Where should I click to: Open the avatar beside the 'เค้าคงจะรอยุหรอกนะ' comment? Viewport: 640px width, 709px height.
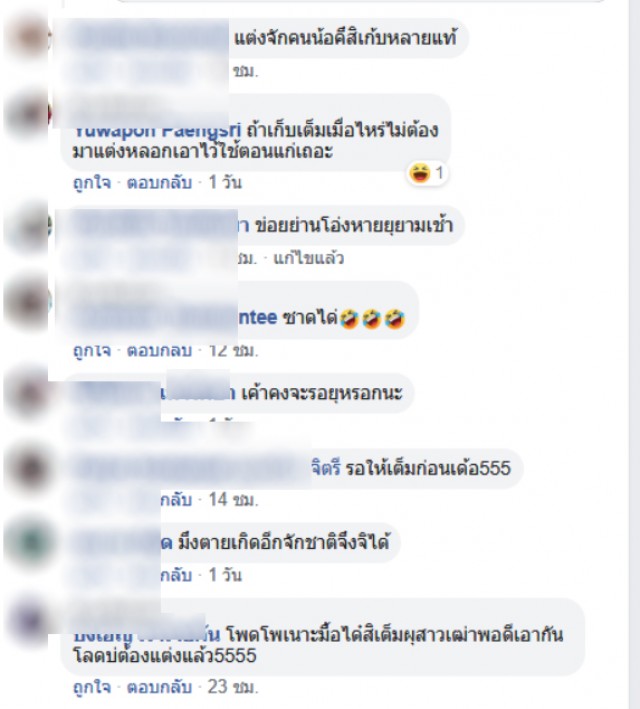[28, 393]
